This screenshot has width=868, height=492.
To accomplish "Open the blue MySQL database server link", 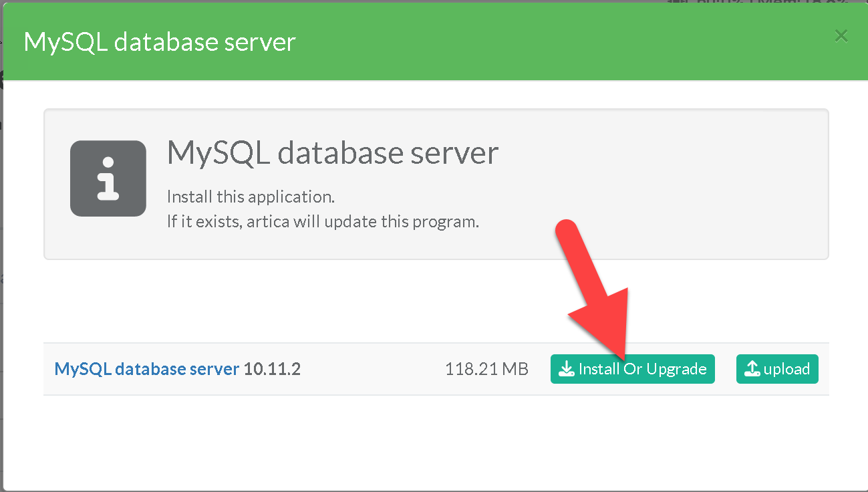I will tap(146, 369).
